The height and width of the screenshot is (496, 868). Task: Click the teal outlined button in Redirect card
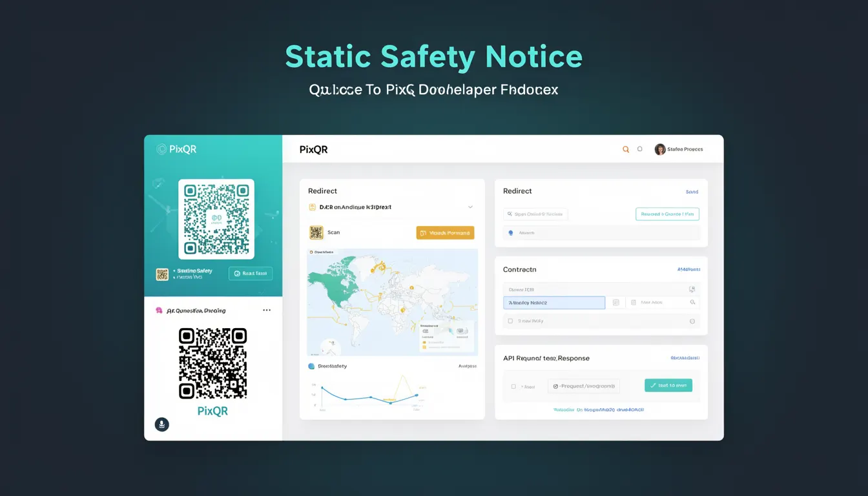pyautogui.click(x=667, y=214)
